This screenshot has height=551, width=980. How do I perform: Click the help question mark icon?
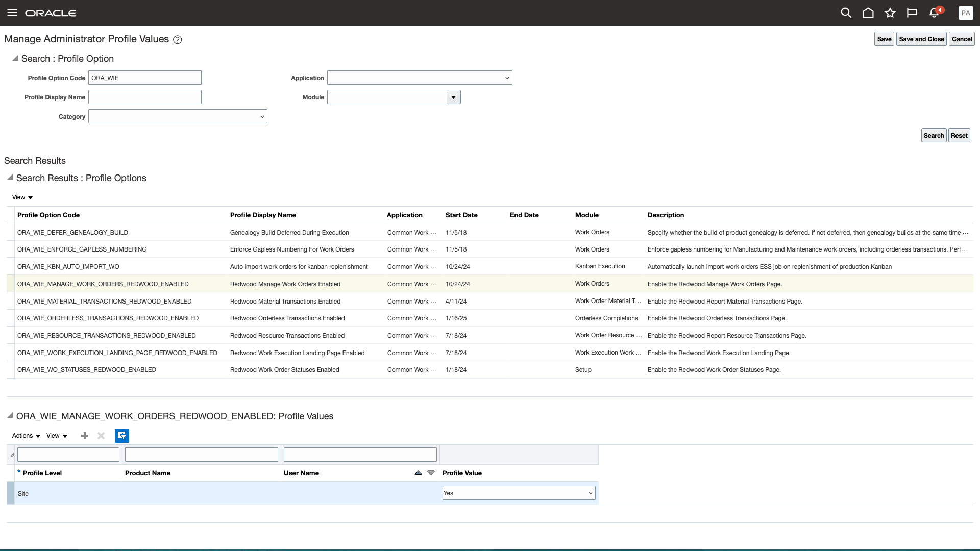point(177,39)
